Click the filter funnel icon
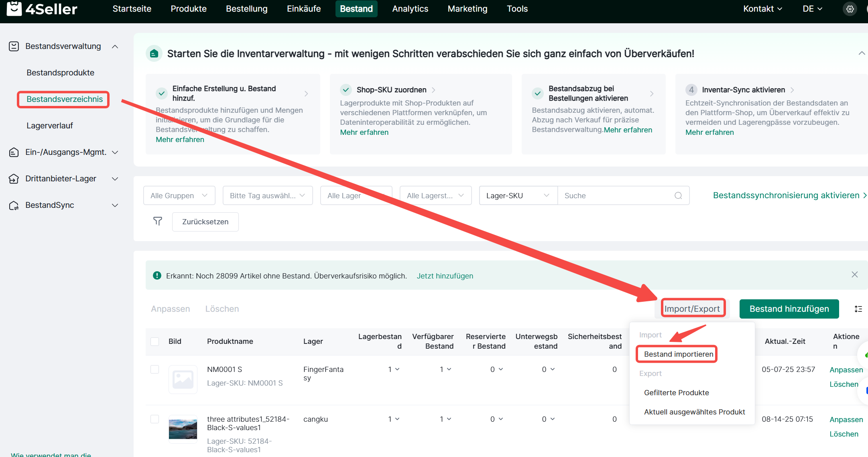This screenshot has height=457, width=868. click(x=158, y=221)
